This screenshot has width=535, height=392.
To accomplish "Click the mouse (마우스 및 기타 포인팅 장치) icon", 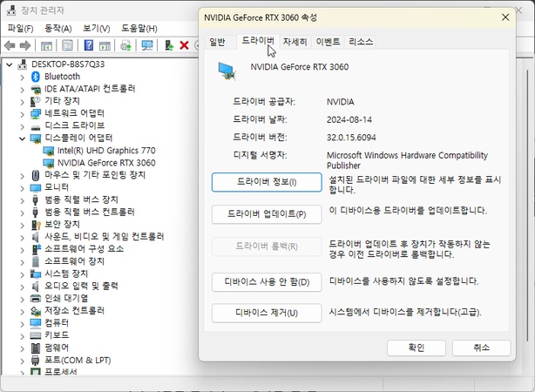I will point(36,175).
